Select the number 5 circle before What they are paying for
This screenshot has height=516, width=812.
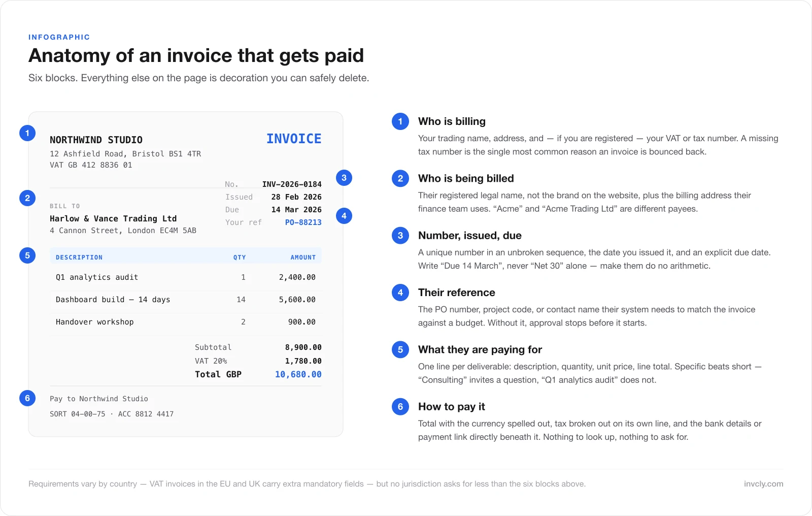coord(400,349)
